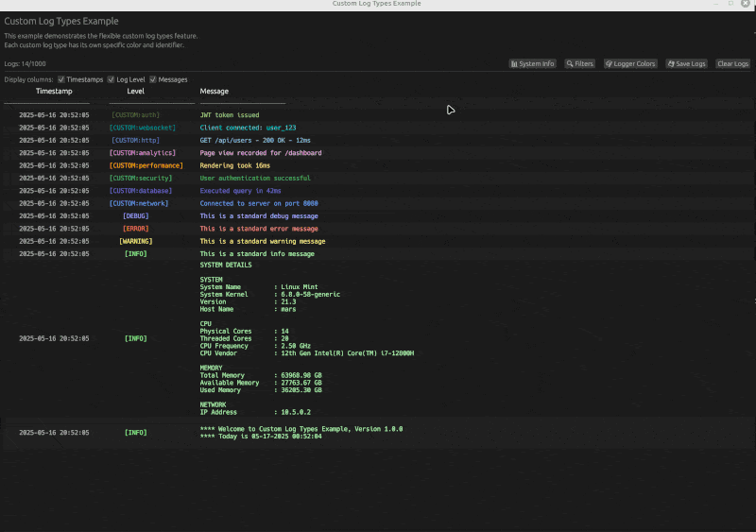This screenshot has width=756, height=532.
Task: Save logs using the Save Logs button
Action: point(686,64)
